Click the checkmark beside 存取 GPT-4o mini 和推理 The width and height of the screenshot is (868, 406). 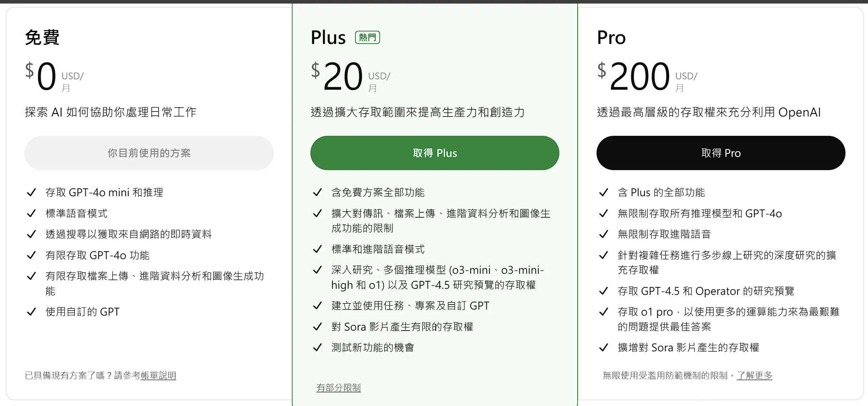(x=31, y=192)
